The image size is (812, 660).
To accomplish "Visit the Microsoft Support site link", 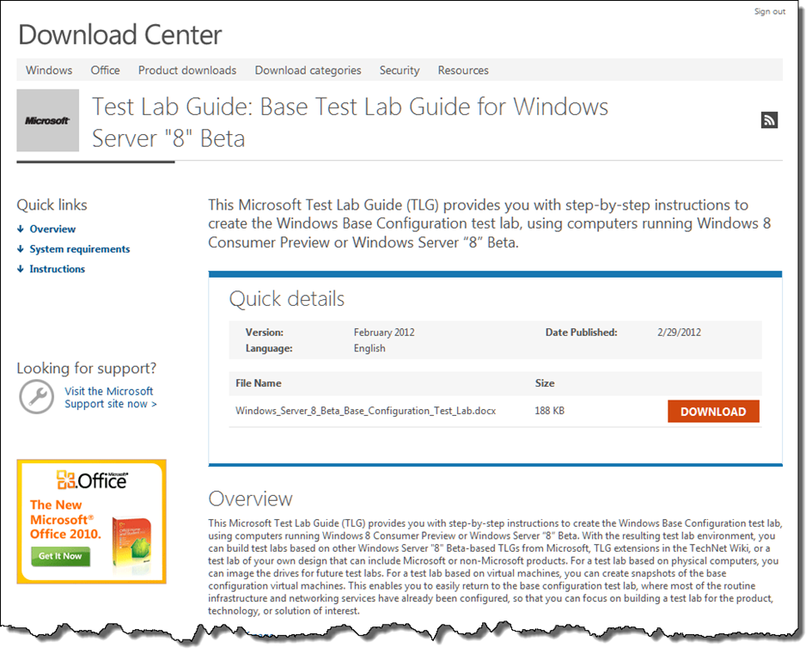I will (110, 397).
